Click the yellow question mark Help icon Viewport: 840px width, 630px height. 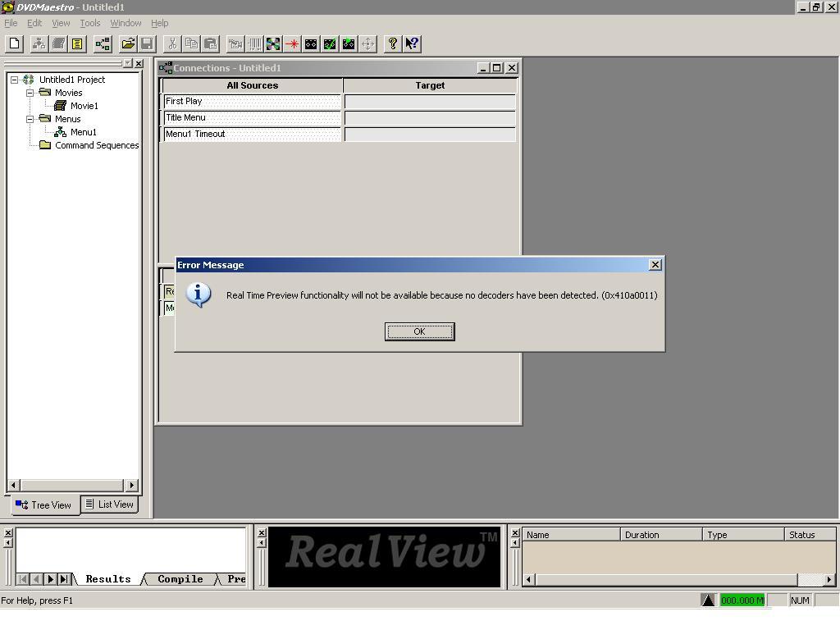(393, 43)
